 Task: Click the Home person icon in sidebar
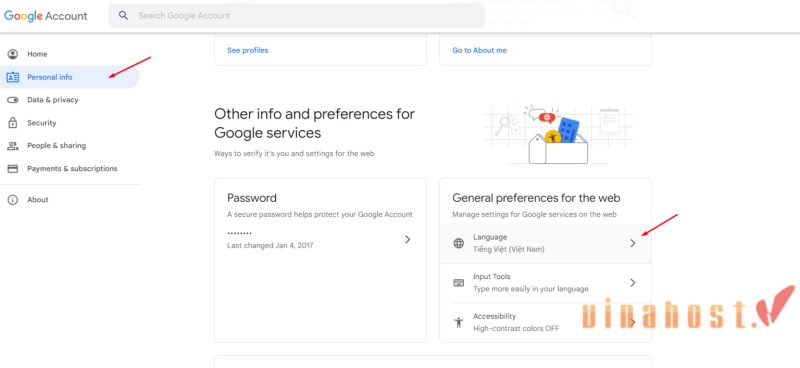pos(13,54)
